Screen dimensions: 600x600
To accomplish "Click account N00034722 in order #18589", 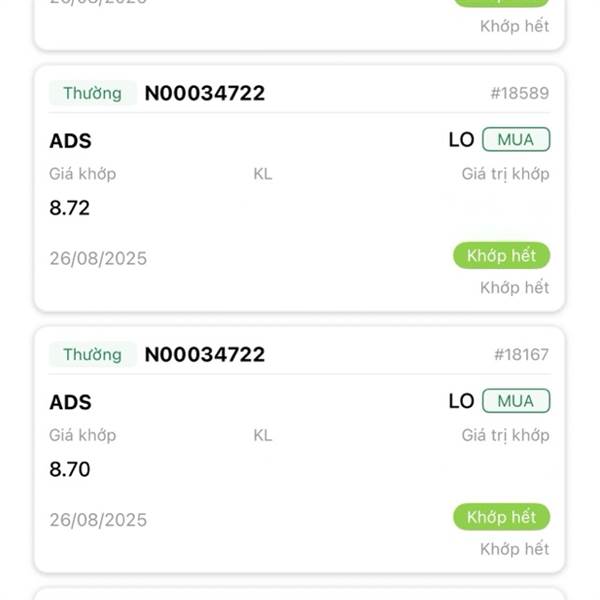I will (x=205, y=93).
